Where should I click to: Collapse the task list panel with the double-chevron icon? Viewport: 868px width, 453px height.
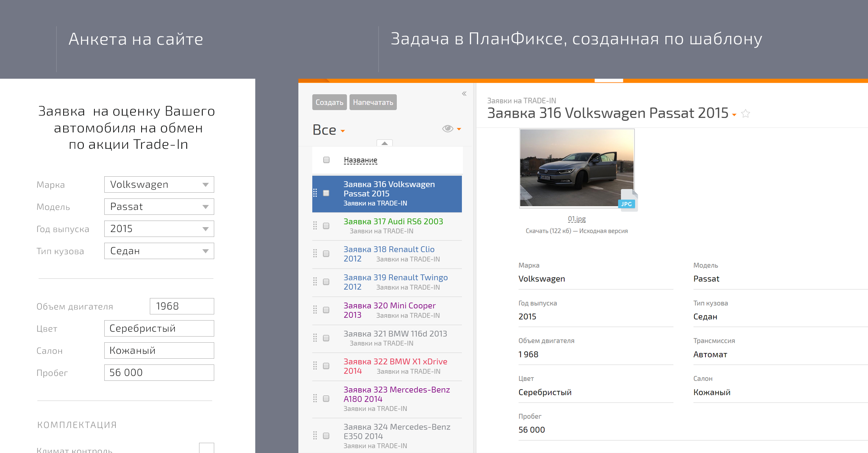click(x=464, y=93)
